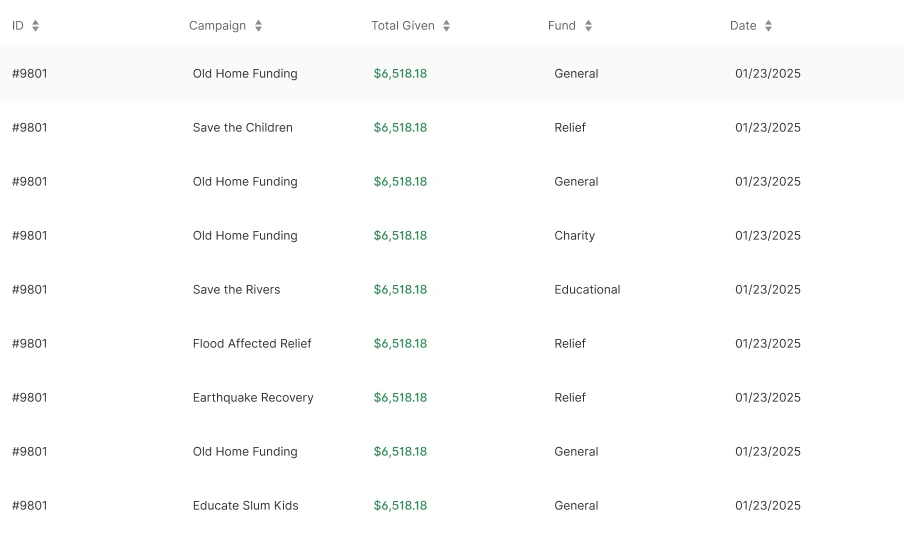Select General fund in Educate Slum Kids row
904x545 pixels.
pos(576,506)
